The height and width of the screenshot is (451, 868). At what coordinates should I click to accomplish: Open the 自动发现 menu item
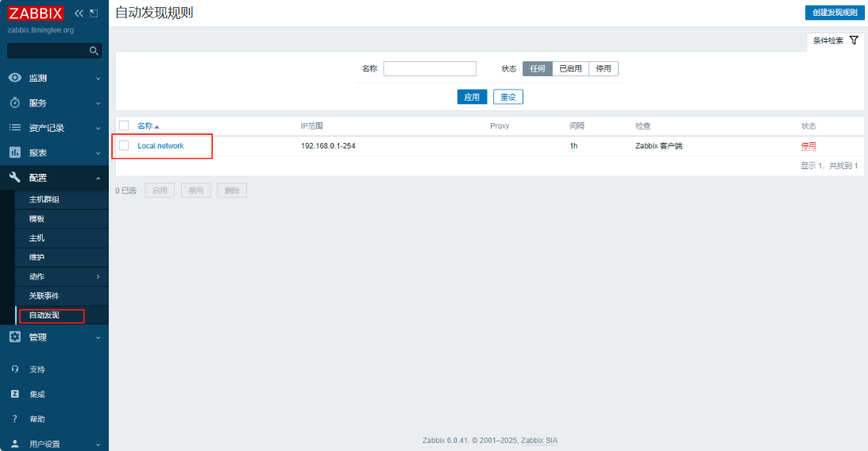[62, 315]
